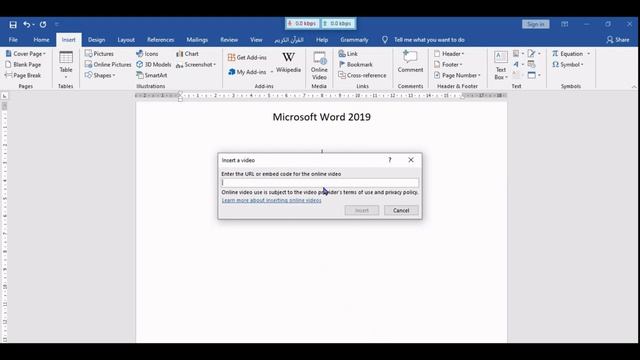Expand the Equation dropdown arrow
640x360 pixels.
[x=589, y=54]
